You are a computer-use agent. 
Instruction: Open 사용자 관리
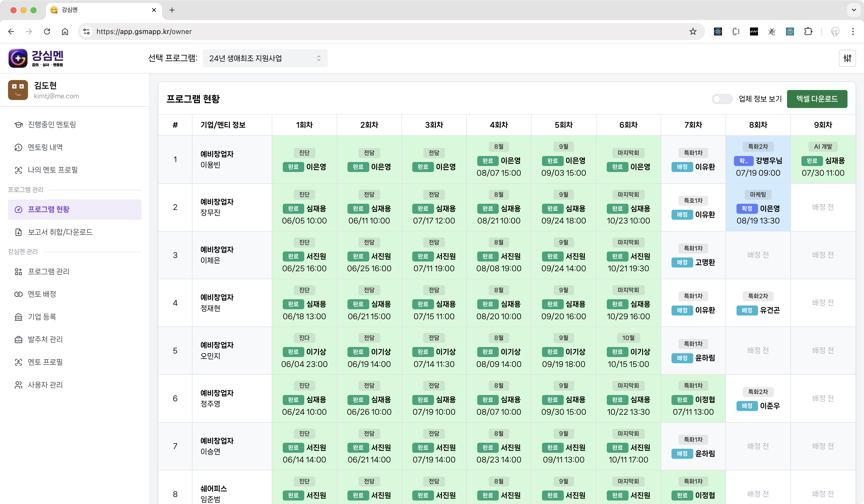coord(44,385)
